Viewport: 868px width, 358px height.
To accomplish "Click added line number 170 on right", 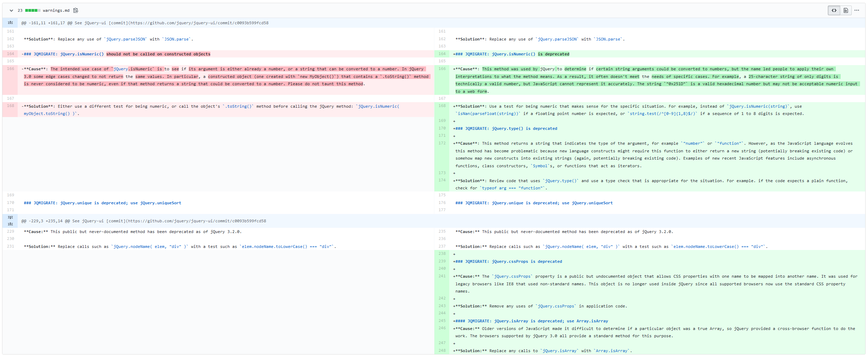I will [x=442, y=128].
